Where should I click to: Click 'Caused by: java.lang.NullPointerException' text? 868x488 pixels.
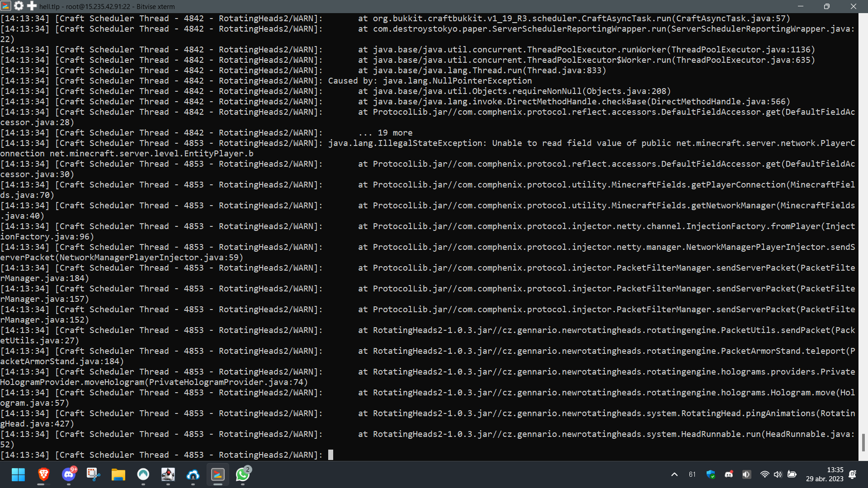(x=430, y=81)
